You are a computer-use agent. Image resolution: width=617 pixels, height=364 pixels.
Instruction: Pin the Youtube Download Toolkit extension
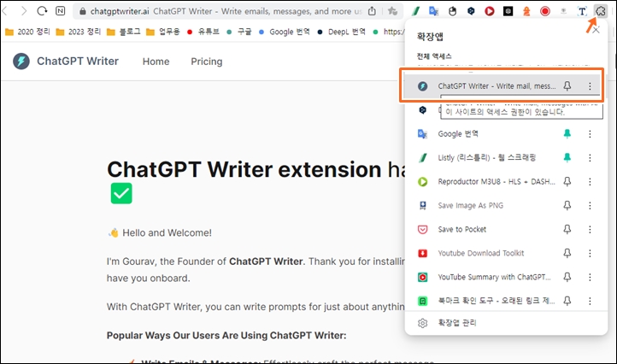567,253
